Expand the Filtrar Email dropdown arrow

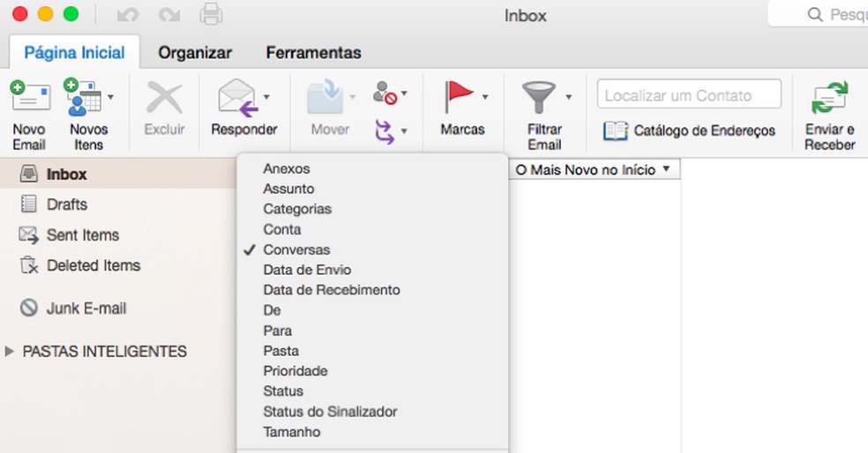click(x=568, y=97)
